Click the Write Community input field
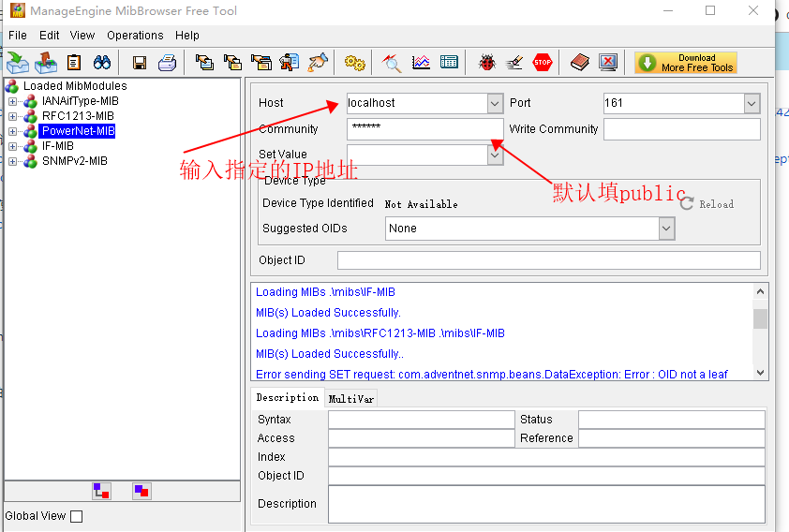 pyautogui.click(x=682, y=129)
